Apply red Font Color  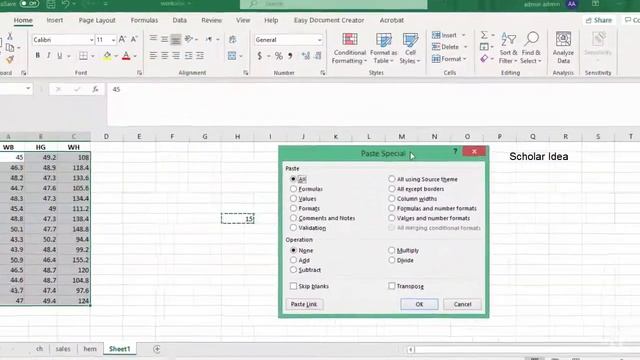[x=126, y=56]
